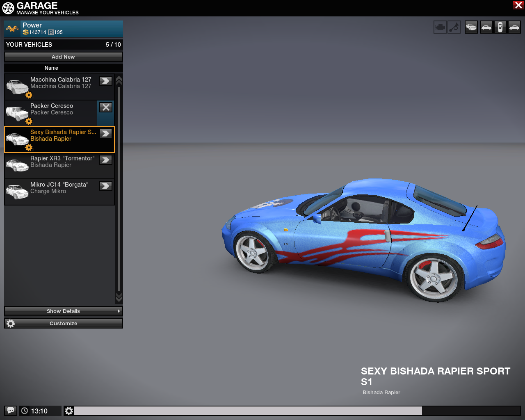Click the arrow next to Macchina Calabria 127
This screenshot has width=525, height=420.
pyautogui.click(x=106, y=81)
